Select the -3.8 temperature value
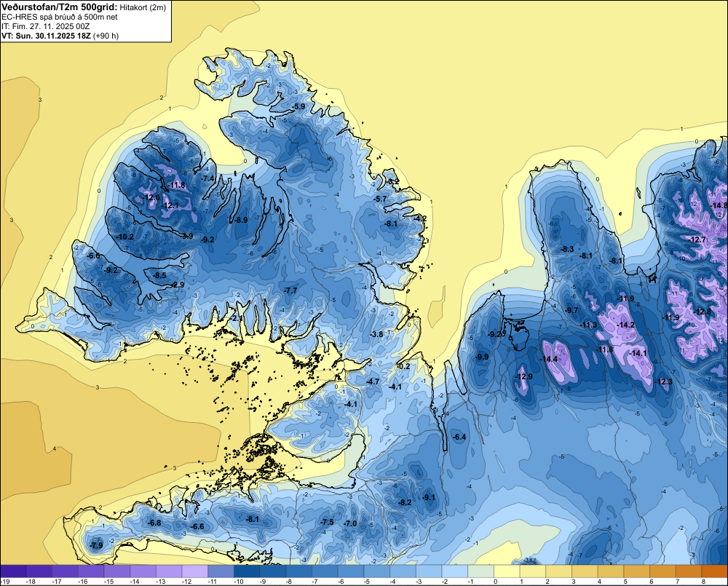Viewport: 728px width, 586px height. click(x=376, y=334)
